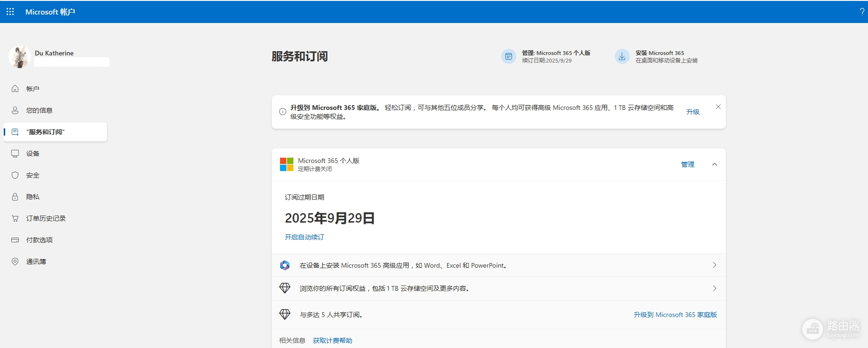Click 通讯簿 sidebar label
The image size is (868, 348).
coord(36,262)
